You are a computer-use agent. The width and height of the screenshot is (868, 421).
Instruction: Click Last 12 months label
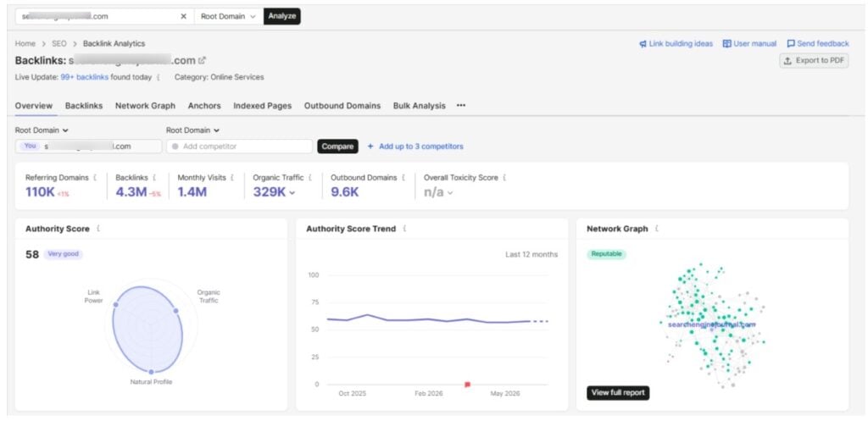point(531,254)
